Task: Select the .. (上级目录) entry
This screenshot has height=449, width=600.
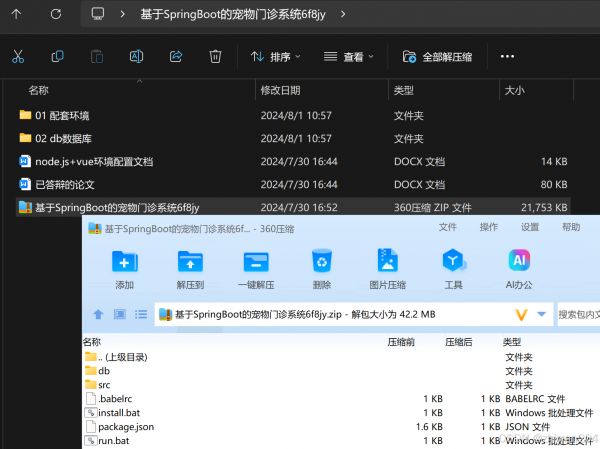Action: tap(116, 357)
